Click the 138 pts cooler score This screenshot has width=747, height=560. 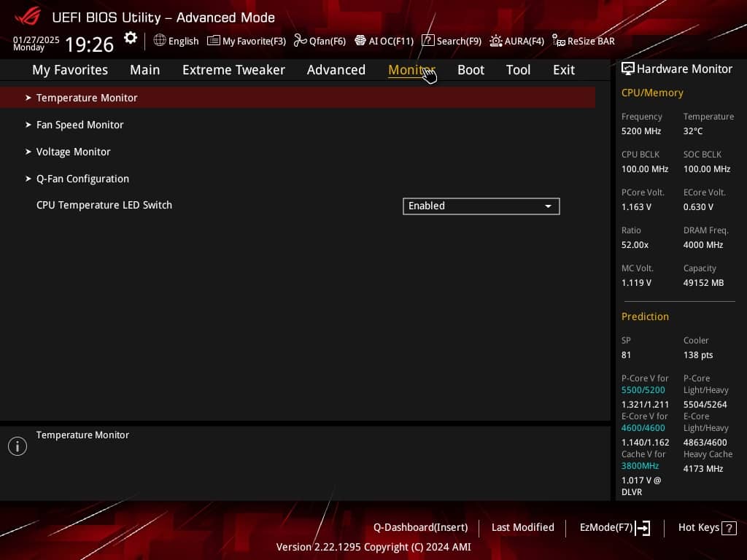point(698,355)
